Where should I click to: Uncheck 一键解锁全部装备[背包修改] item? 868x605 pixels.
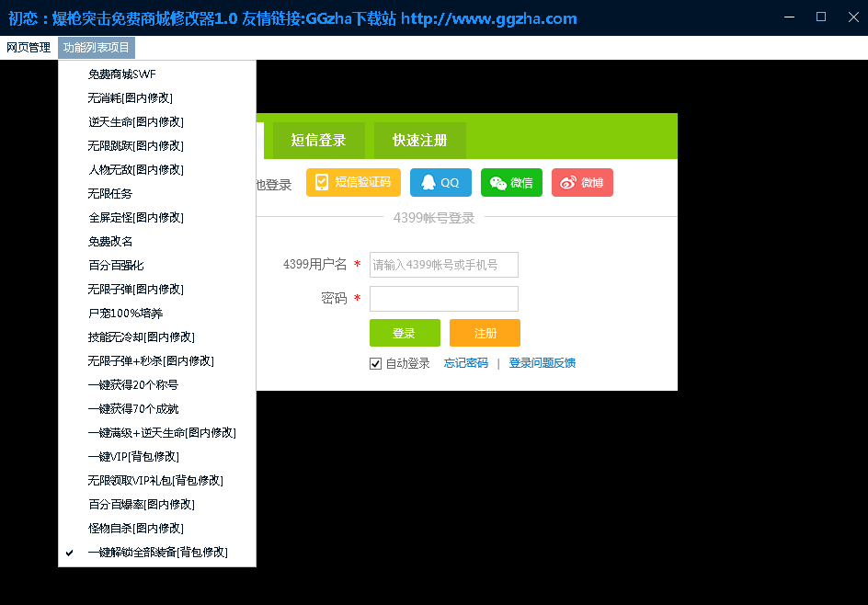157,553
